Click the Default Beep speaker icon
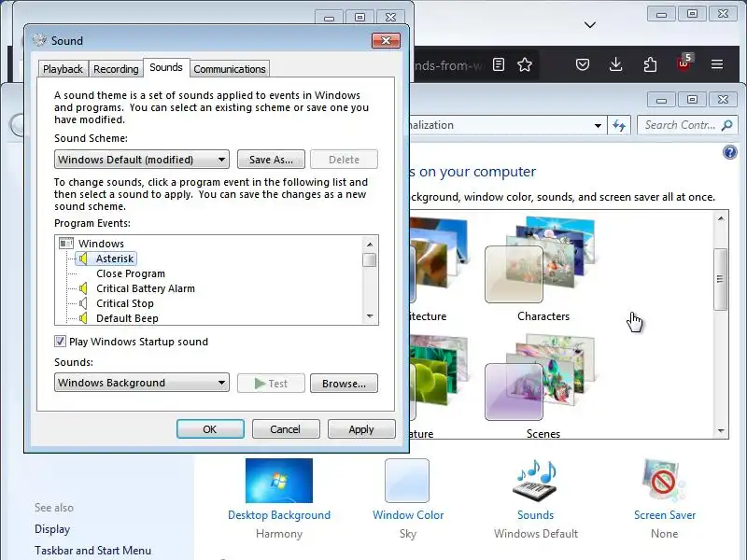Viewport: 747px width, 560px height. (x=83, y=318)
